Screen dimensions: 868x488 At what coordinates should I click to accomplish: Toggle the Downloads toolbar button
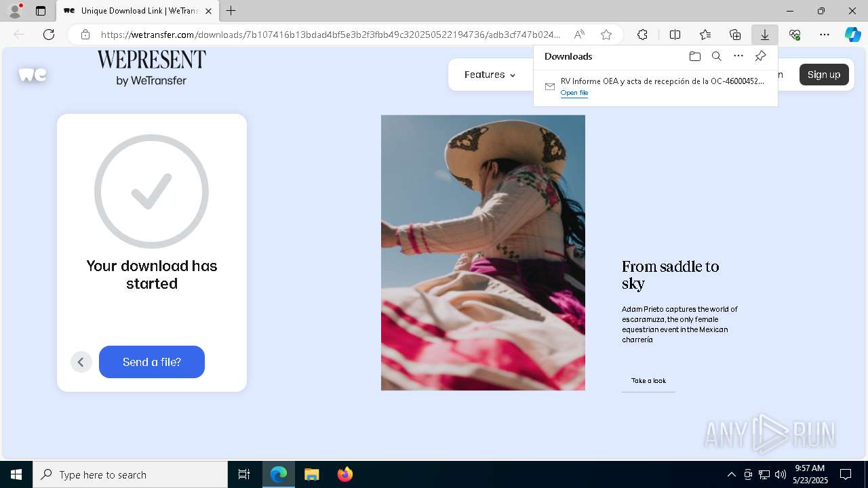[x=764, y=35]
